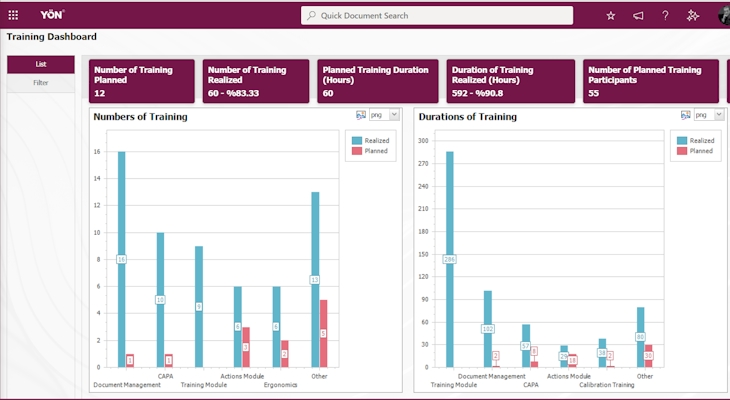The height and width of the screenshot is (400, 730).
Task: Click the Training Dashboard page title
Action: point(52,37)
